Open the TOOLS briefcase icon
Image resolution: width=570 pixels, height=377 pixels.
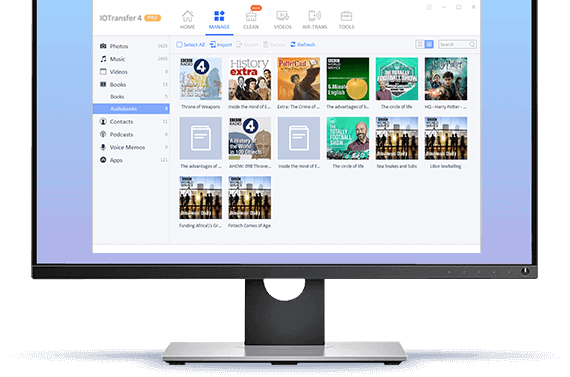pyautogui.click(x=346, y=16)
